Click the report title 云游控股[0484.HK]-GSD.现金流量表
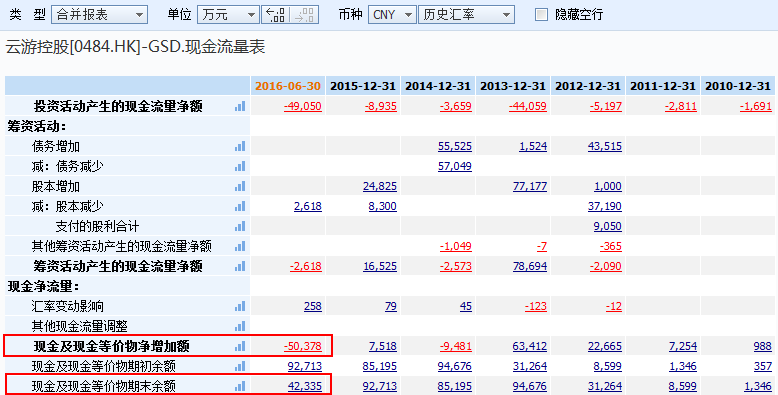778x395 pixels. (135, 47)
